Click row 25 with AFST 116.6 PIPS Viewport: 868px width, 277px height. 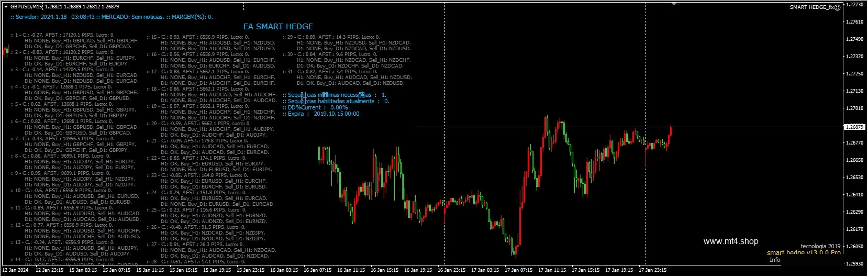196,210
